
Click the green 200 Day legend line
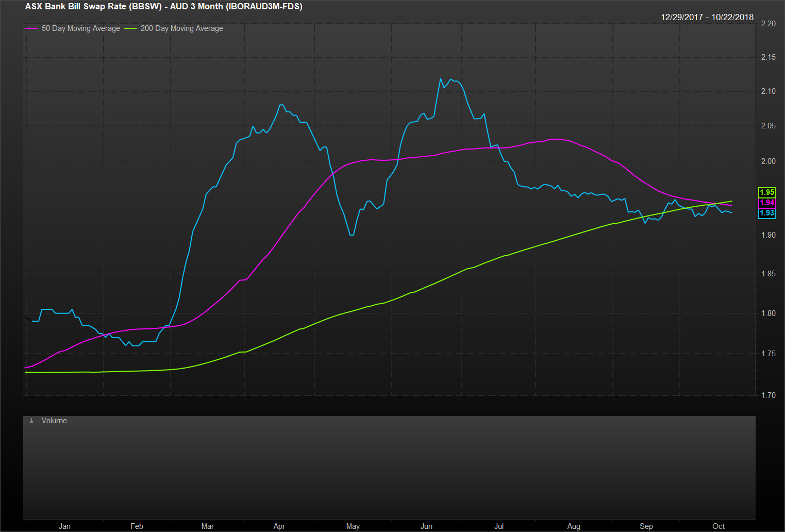tap(130, 28)
